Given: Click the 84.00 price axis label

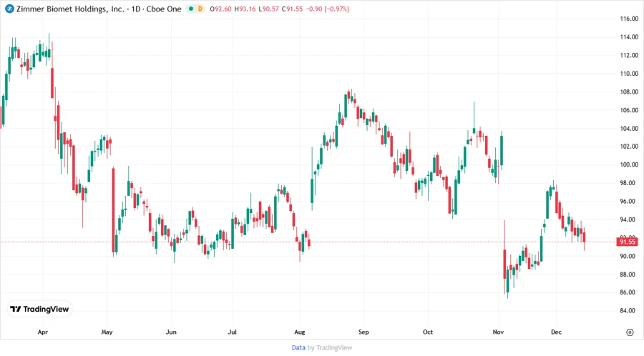Looking at the screenshot, I should click(629, 311).
